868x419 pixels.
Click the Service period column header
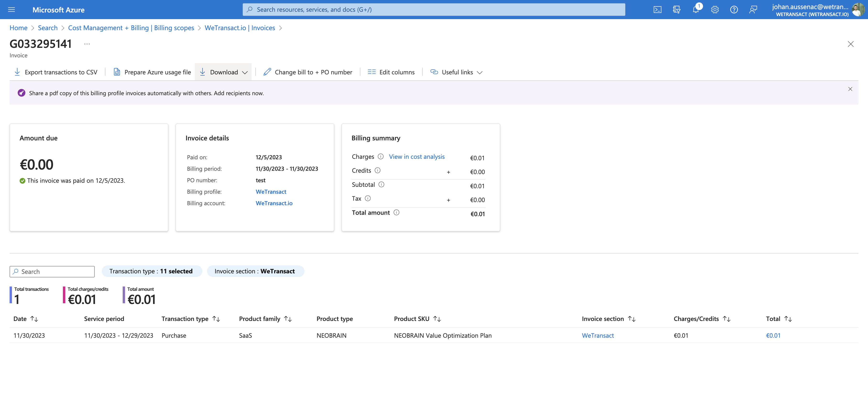coord(104,319)
